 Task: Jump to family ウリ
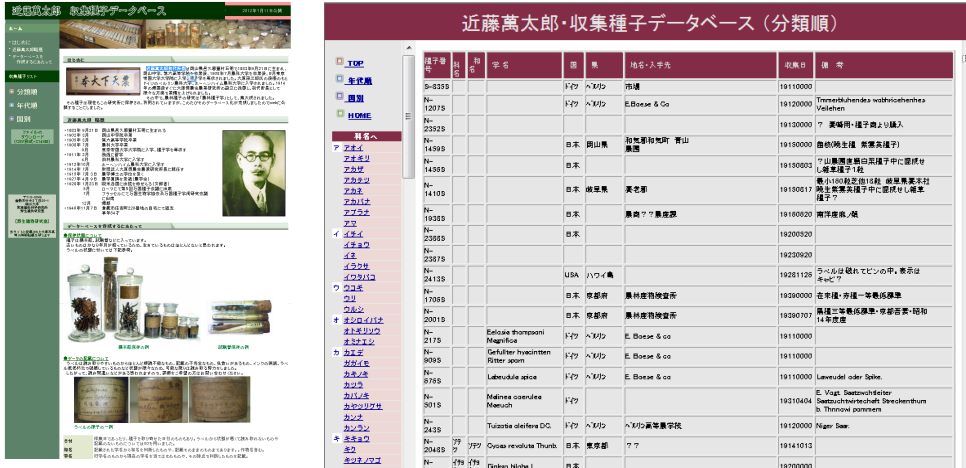[349, 298]
